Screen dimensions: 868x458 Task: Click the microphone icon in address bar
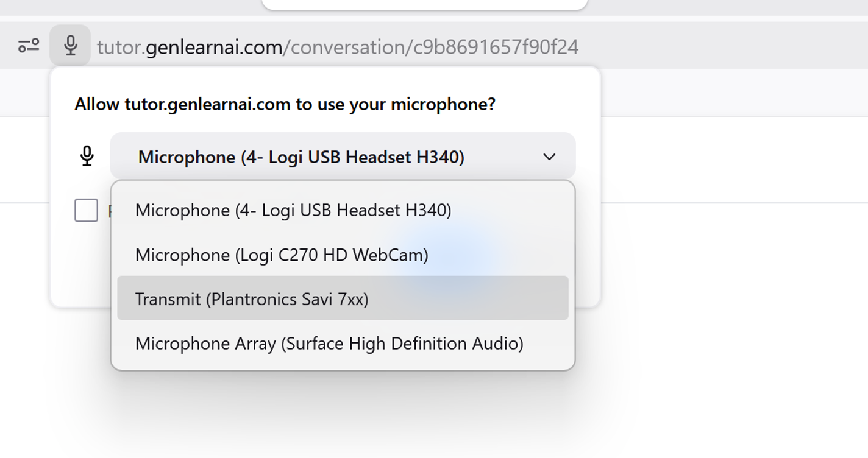click(x=70, y=46)
